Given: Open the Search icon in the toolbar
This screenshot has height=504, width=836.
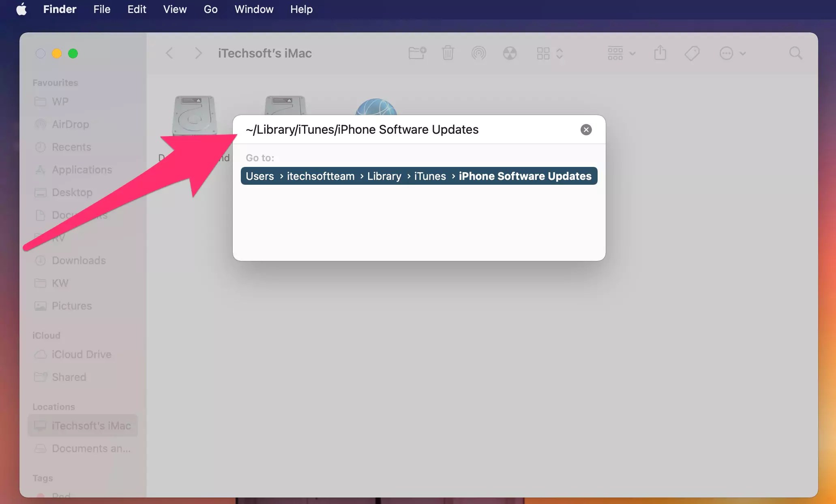Looking at the screenshot, I should pyautogui.click(x=795, y=53).
